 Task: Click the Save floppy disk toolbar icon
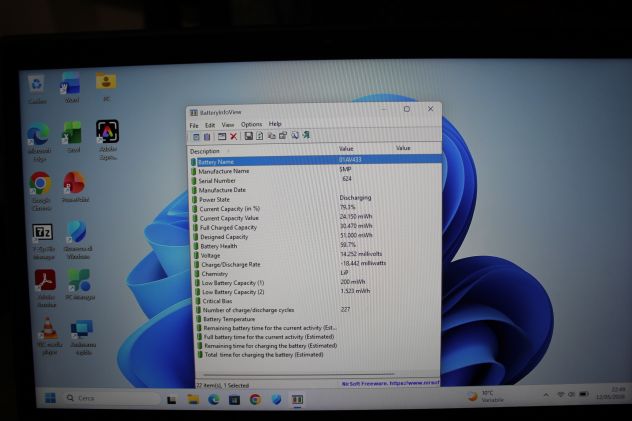click(x=248, y=136)
